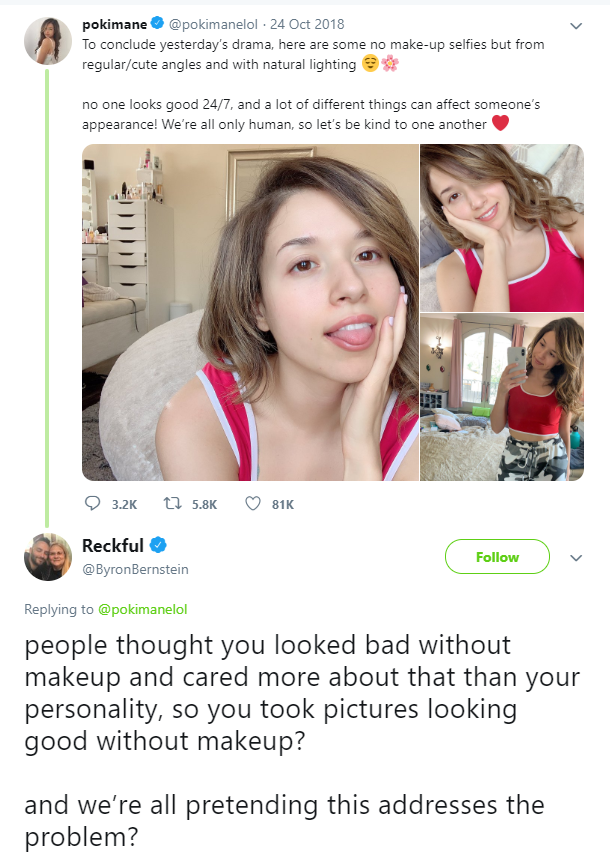
Task: Click the retweet arrows icon
Action: pyautogui.click(x=172, y=504)
